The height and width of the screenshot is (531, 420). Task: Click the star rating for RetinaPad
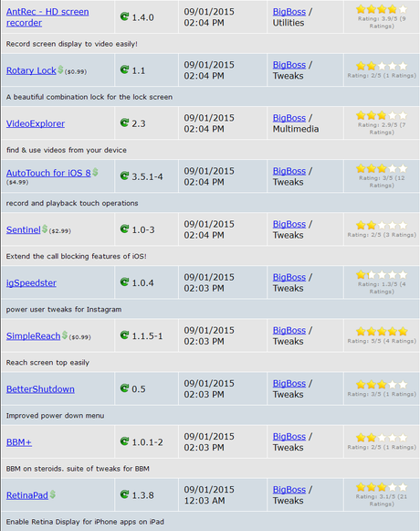(382, 487)
